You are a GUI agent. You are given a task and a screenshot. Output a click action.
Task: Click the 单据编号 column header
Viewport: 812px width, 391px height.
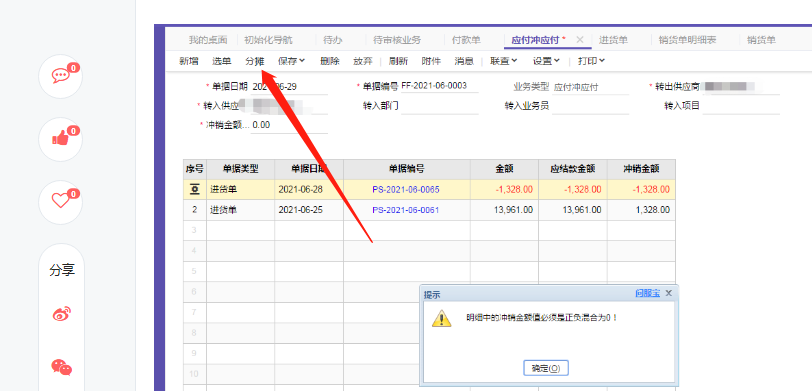click(x=407, y=169)
